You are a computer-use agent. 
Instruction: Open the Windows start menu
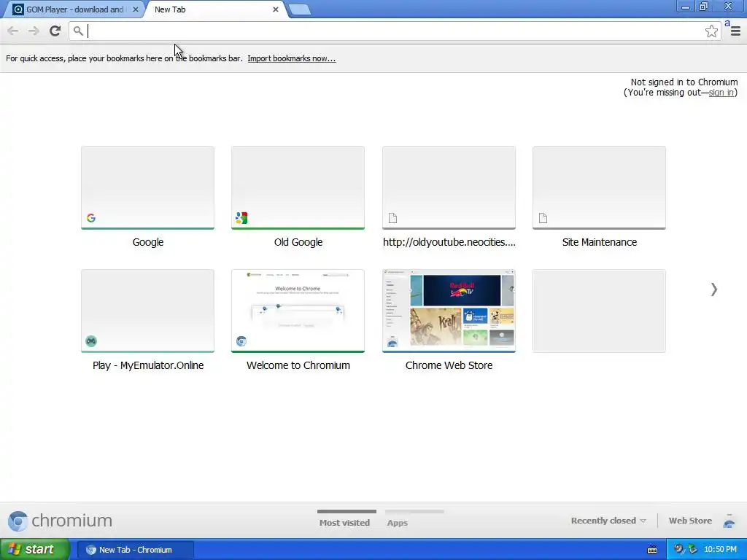pos(35,550)
